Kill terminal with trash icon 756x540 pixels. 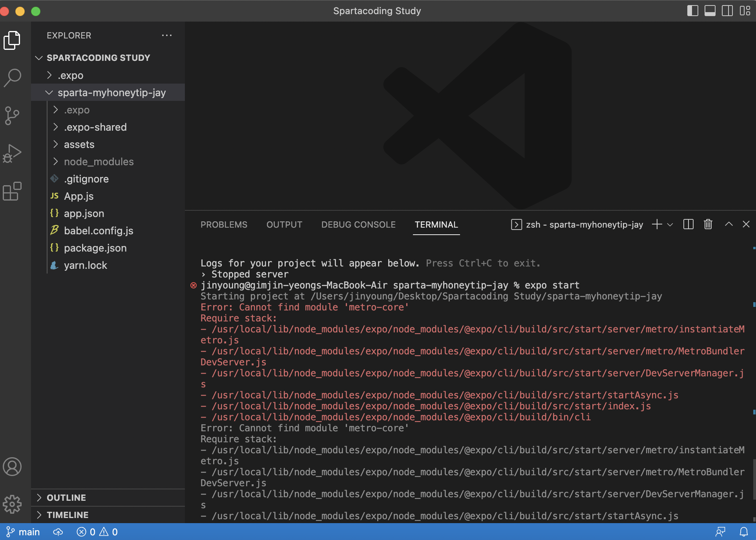coord(708,224)
